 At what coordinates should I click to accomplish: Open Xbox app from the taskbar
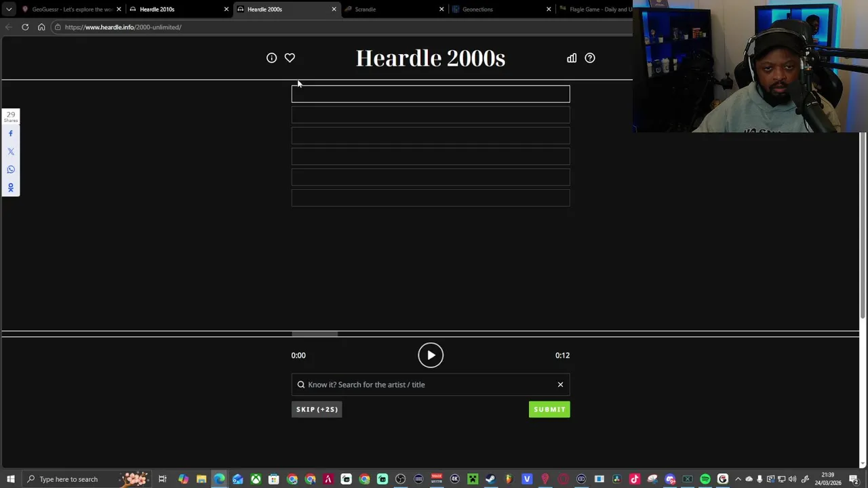tap(256, 479)
